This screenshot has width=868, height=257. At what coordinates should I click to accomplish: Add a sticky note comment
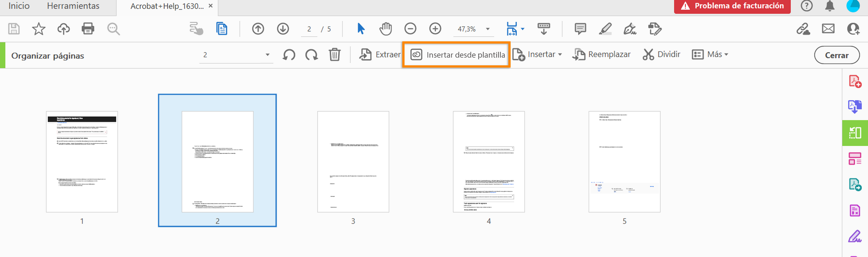[x=580, y=29]
